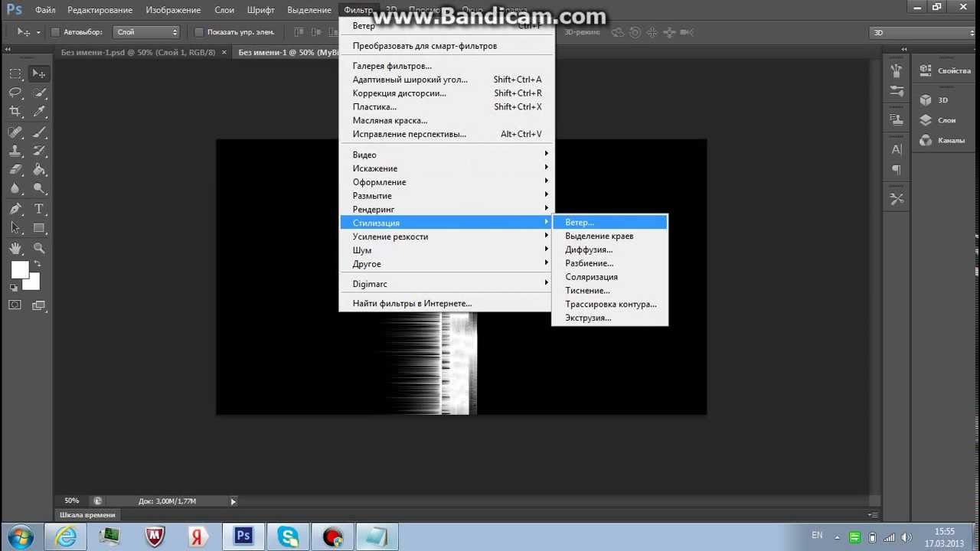Open the foreground color swatch
Screen dimensions: 980x551
(20, 269)
